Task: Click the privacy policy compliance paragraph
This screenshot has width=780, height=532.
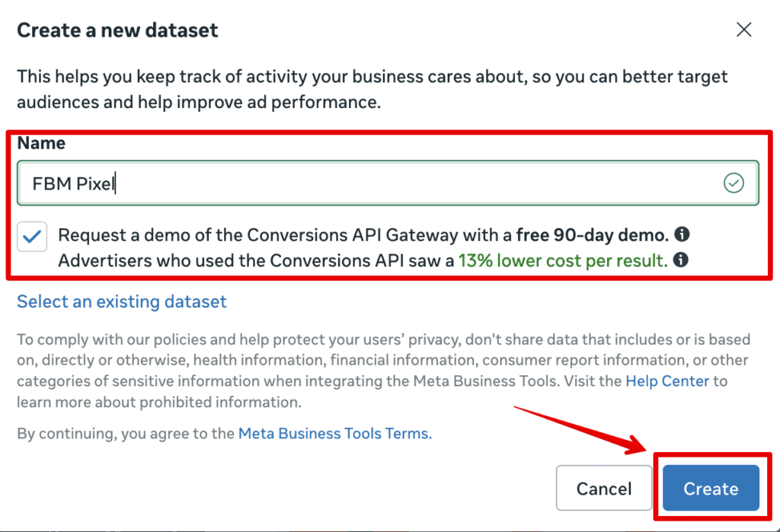Action: [x=384, y=371]
